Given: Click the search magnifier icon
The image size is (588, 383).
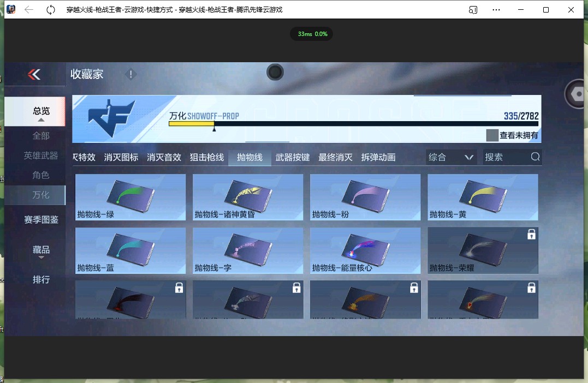Looking at the screenshot, I should [x=535, y=157].
